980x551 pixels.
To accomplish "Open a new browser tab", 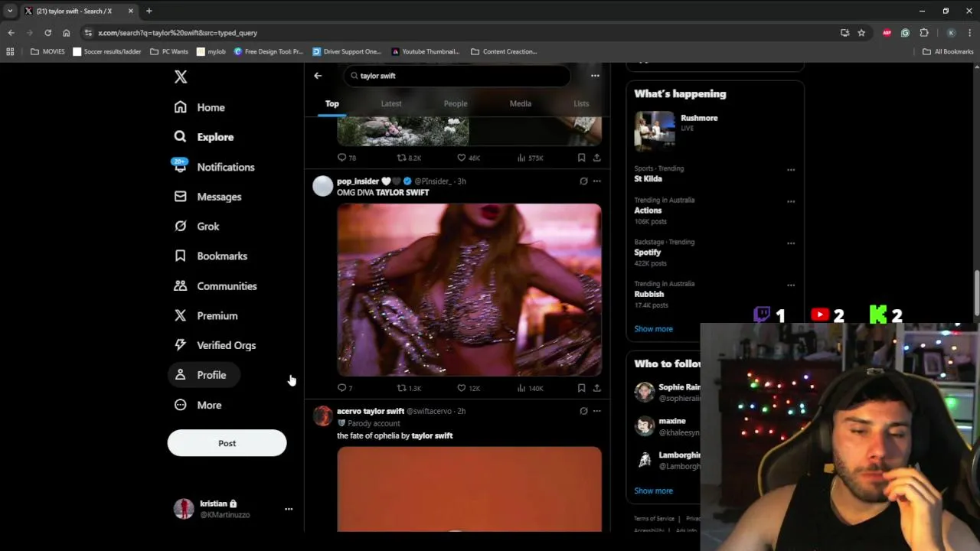I will [x=149, y=11].
